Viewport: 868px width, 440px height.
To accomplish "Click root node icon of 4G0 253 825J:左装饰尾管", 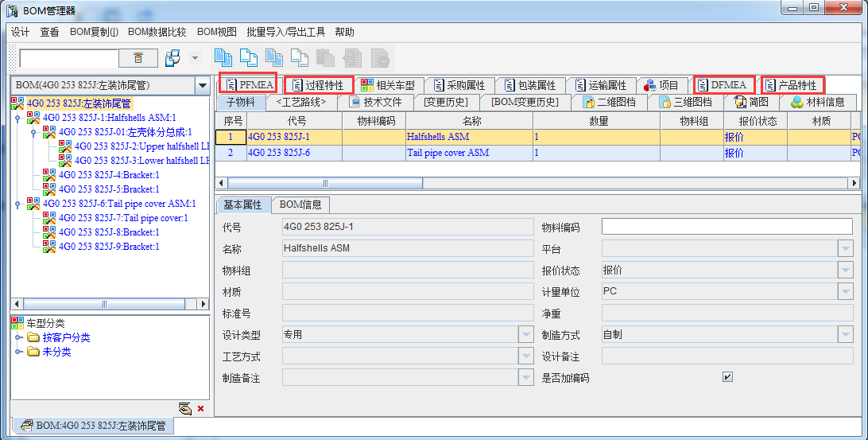I will pos(17,103).
